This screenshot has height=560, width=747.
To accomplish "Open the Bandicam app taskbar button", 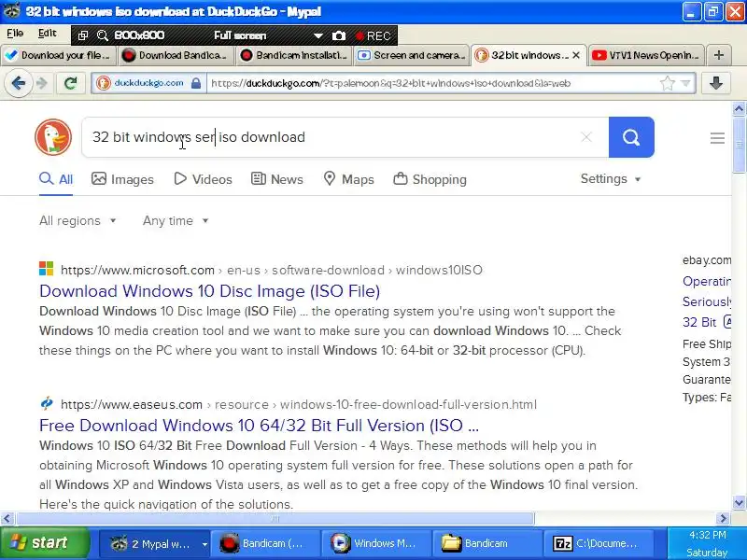I will coord(265,543).
